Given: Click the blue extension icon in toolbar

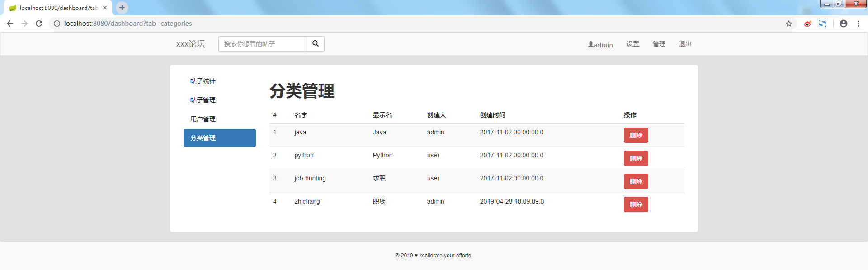Looking at the screenshot, I should 822,24.
